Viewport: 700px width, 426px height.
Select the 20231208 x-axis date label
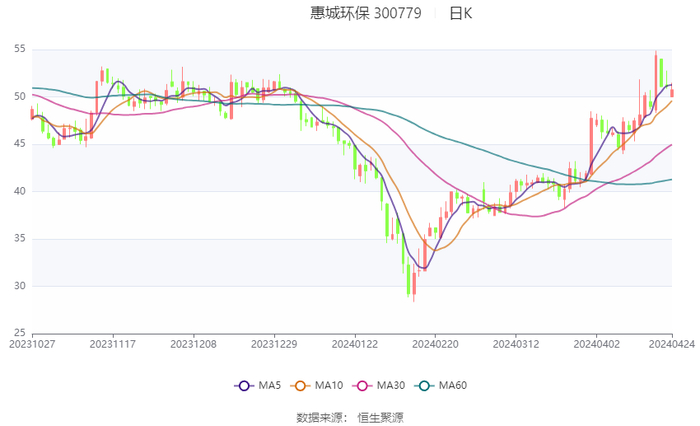pos(193,343)
